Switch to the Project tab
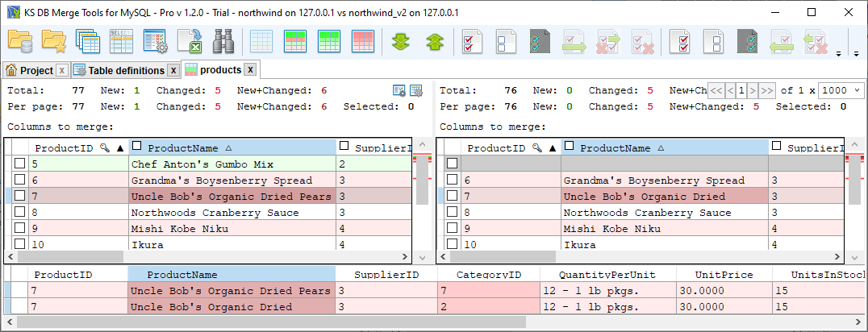Screen dimensions: 868x332 tap(36, 70)
